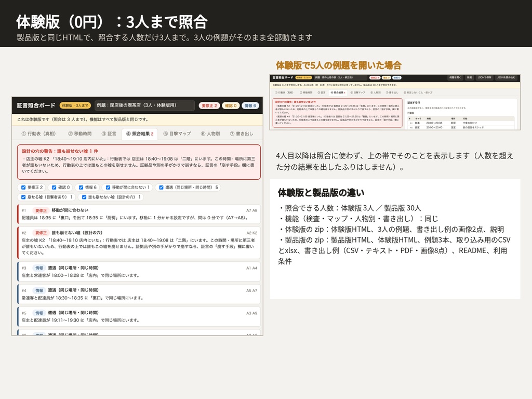Toggle the 情報 6 filter checkbox

(x=81, y=187)
